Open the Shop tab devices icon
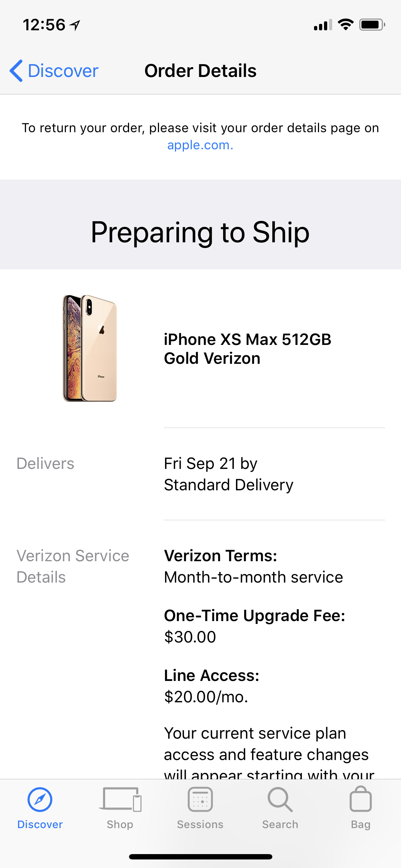This screenshot has width=401, height=868. click(120, 799)
